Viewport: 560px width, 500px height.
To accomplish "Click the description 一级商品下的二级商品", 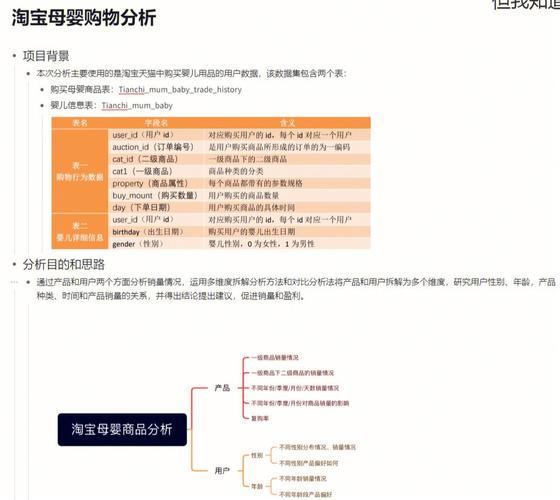I will click(248, 159).
